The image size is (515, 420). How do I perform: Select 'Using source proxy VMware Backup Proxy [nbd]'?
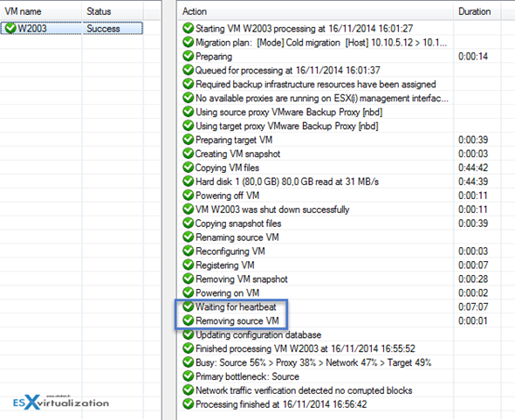point(289,112)
